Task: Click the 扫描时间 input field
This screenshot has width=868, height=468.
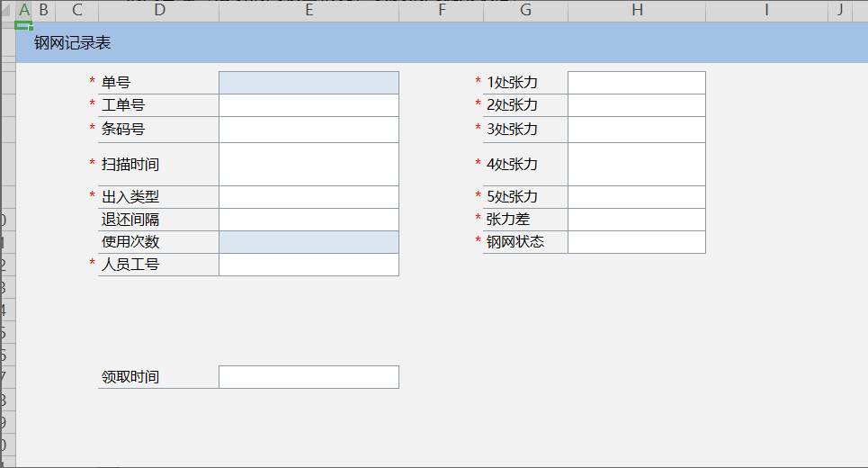Action: click(309, 164)
